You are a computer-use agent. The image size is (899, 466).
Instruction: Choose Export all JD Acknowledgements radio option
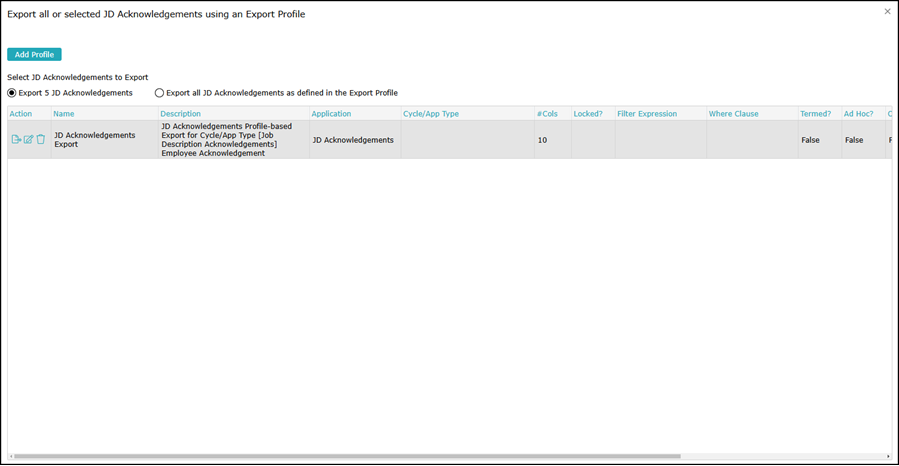159,93
